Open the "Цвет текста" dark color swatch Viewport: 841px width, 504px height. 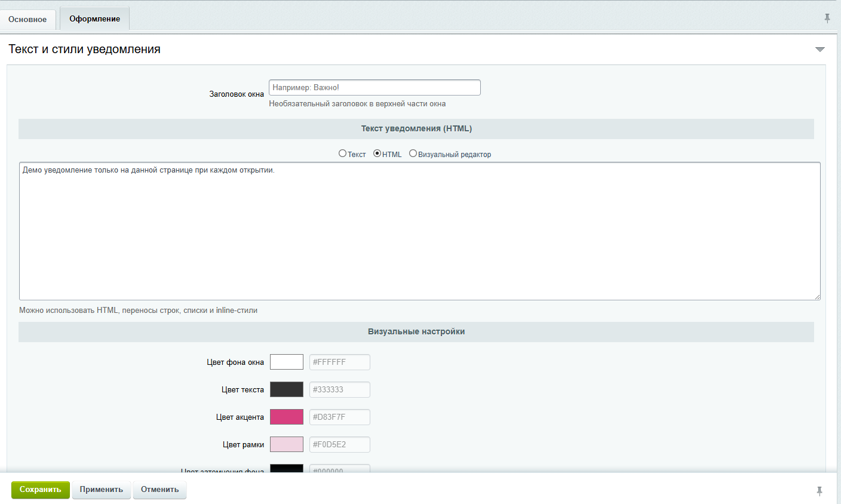point(287,389)
